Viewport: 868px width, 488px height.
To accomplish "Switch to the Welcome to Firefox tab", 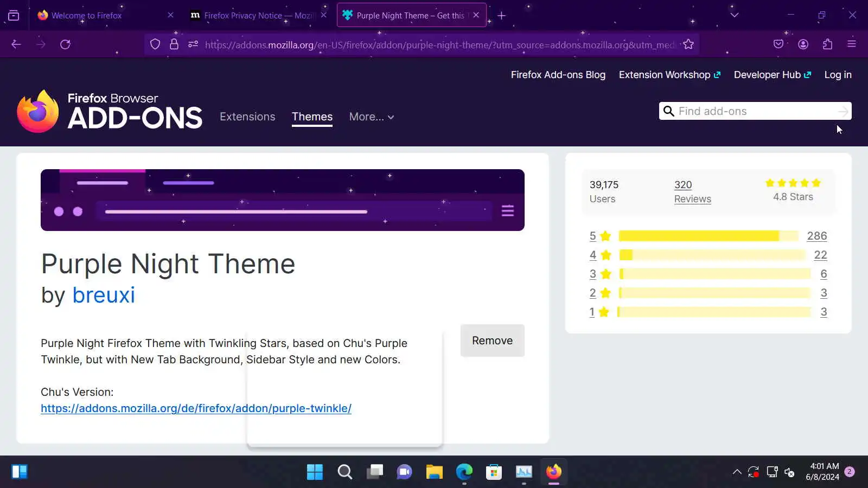I will click(x=106, y=15).
